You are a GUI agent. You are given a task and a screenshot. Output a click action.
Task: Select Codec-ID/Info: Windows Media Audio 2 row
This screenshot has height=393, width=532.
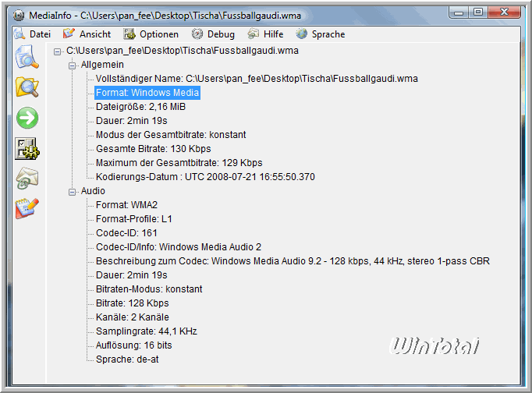point(179,247)
